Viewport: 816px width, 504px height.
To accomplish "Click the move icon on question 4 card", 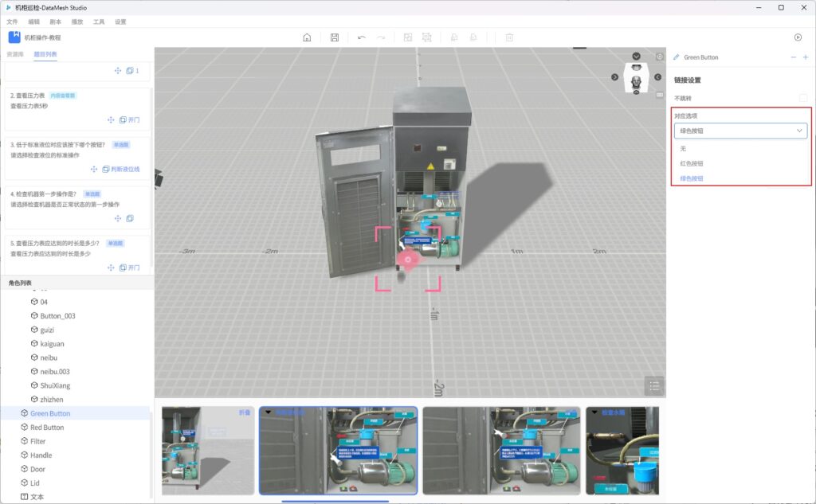I will [118, 218].
